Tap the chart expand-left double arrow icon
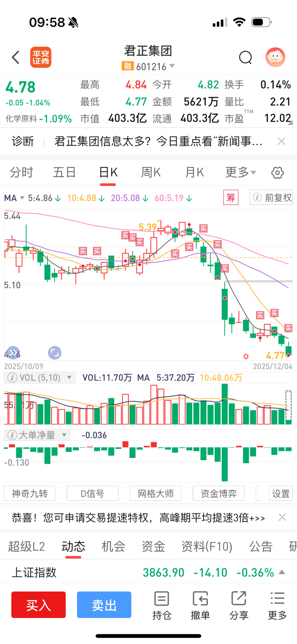This screenshot has width=297, height=644. (x=13, y=352)
